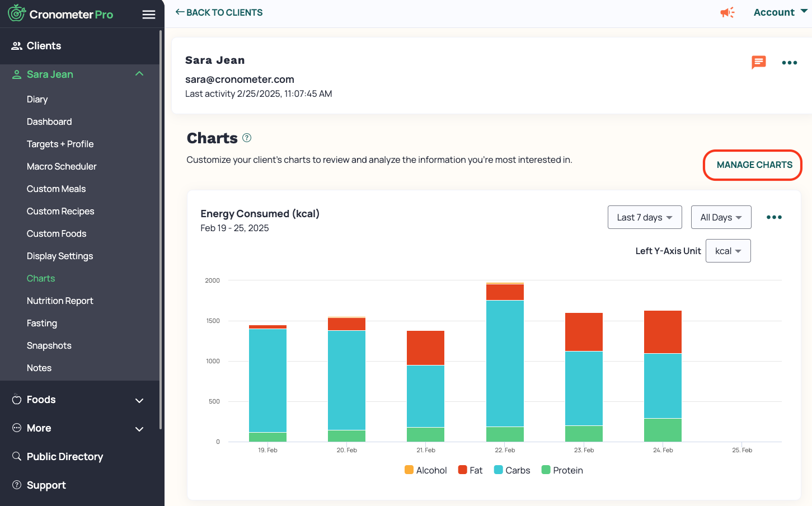Click the Energy Consumed (kcal) chart title
The height and width of the screenshot is (506, 812).
pos(260,213)
